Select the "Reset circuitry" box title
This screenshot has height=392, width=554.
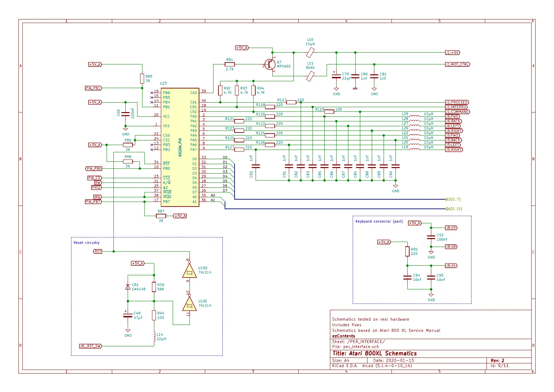point(87,243)
